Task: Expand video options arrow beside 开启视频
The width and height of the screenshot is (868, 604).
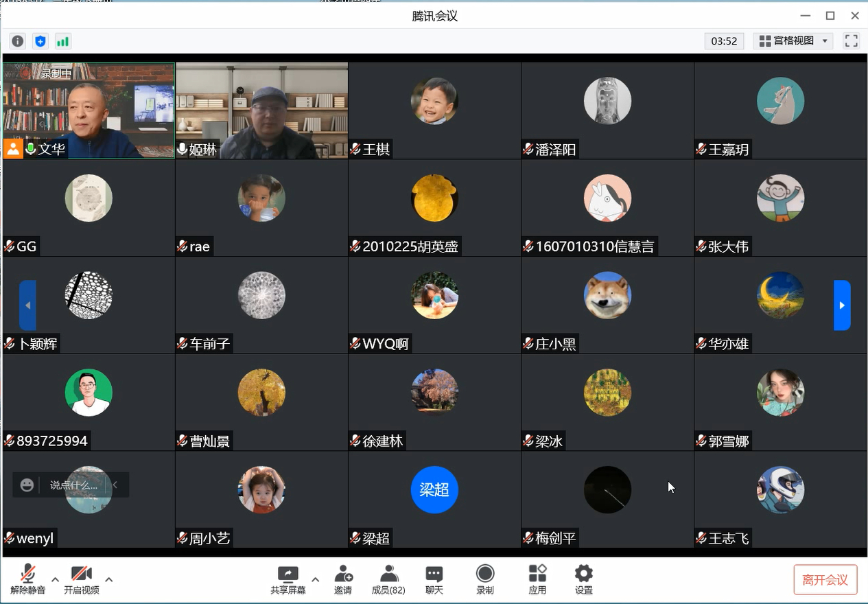Action: tap(108, 579)
